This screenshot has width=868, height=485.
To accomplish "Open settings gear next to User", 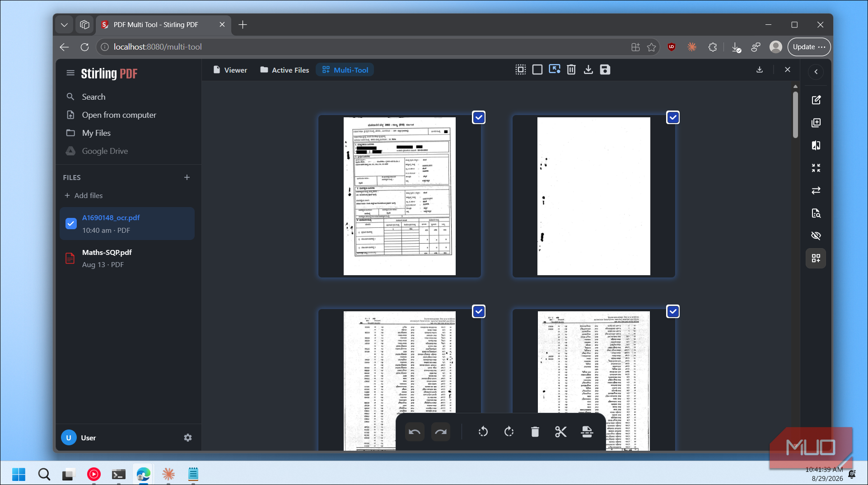I will (x=188, y=438).
